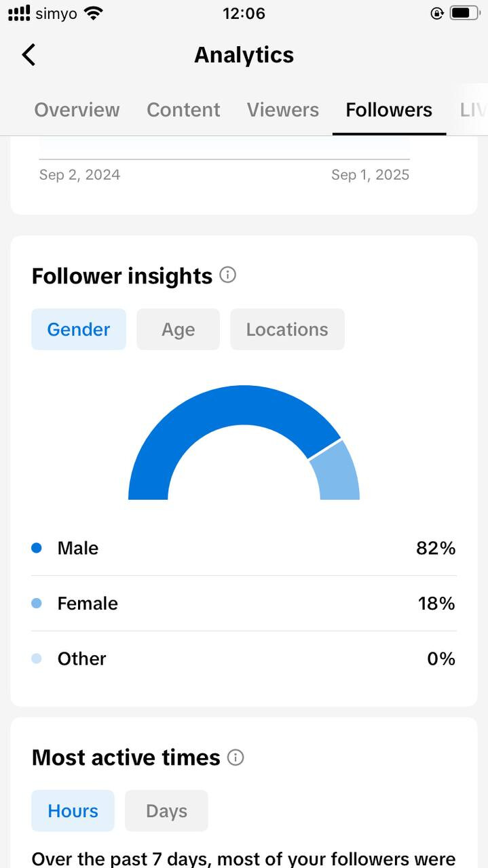Show follower Locations breakdown
Image resolution: width=488 pixels, height=868 pixels.
pos(287,330)
